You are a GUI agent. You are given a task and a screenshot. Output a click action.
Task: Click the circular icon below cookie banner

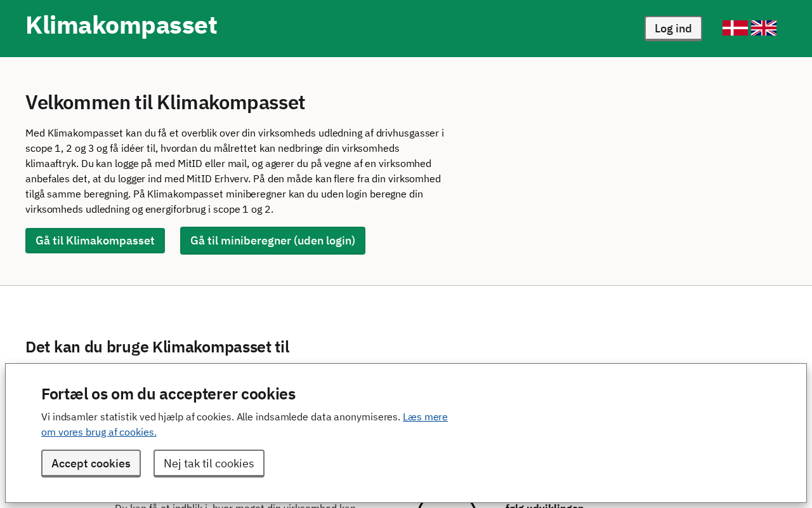coord(447,505)
